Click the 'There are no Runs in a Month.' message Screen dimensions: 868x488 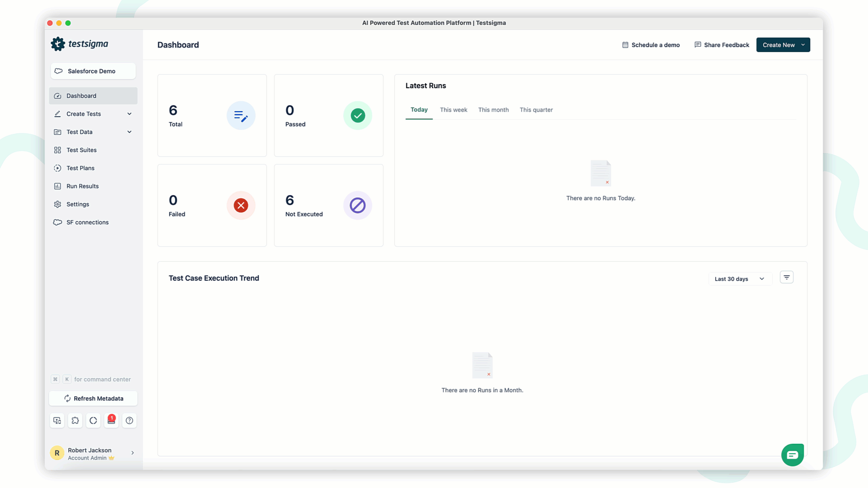point(482,390)
